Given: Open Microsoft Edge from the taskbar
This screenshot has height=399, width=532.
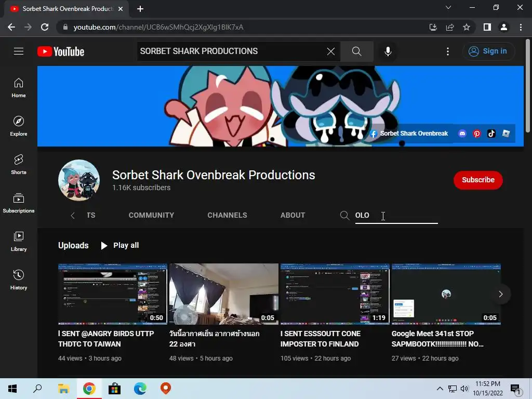Looking at the screenshot, I should tap(140, 389).
